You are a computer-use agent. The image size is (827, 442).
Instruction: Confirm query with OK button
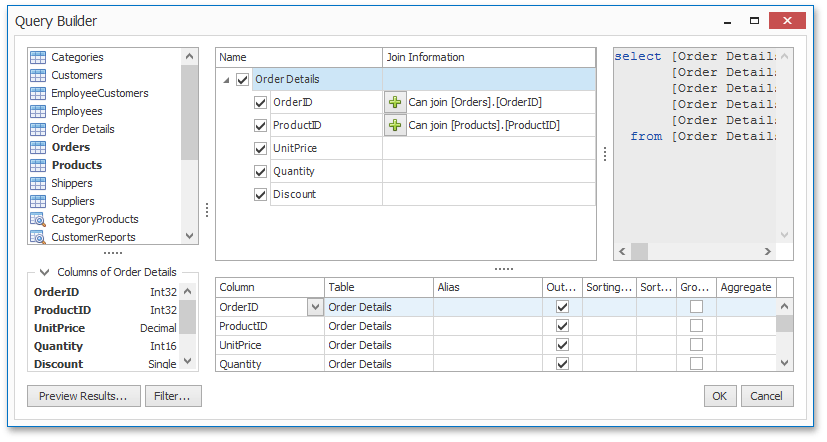tap(720, 396)
